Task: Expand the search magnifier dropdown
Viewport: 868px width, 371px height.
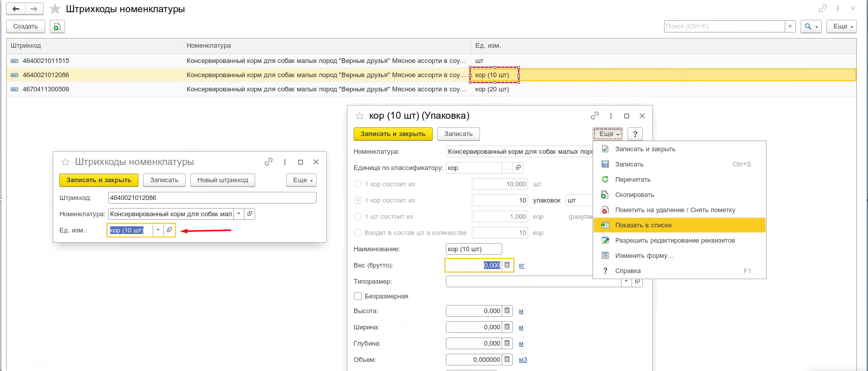Action: click(x=811, y=26)
